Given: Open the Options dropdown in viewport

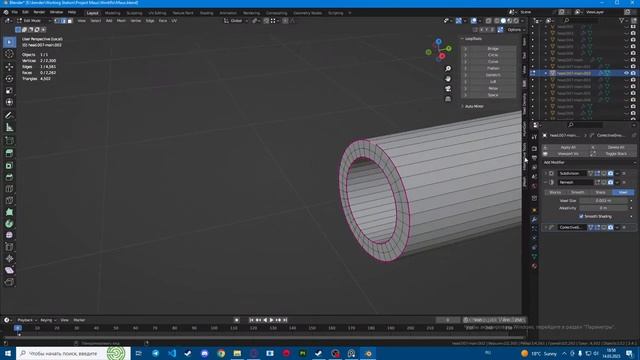Looking at the screenshot, I should (x=515, y=30).
